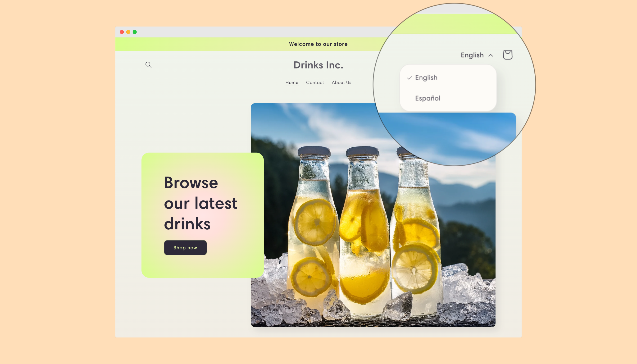Click the green maximize traffic light button

tap(135, 32)
